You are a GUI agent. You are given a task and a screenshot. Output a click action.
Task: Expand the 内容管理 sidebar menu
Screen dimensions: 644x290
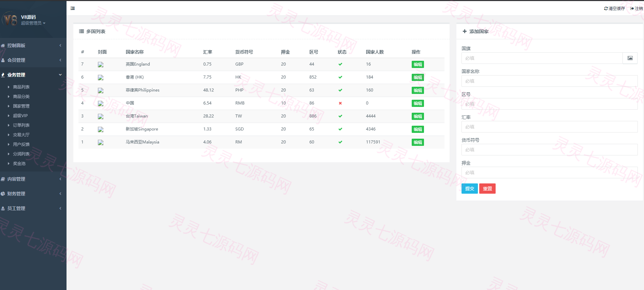pyautogui.click(x=33, y=179)
